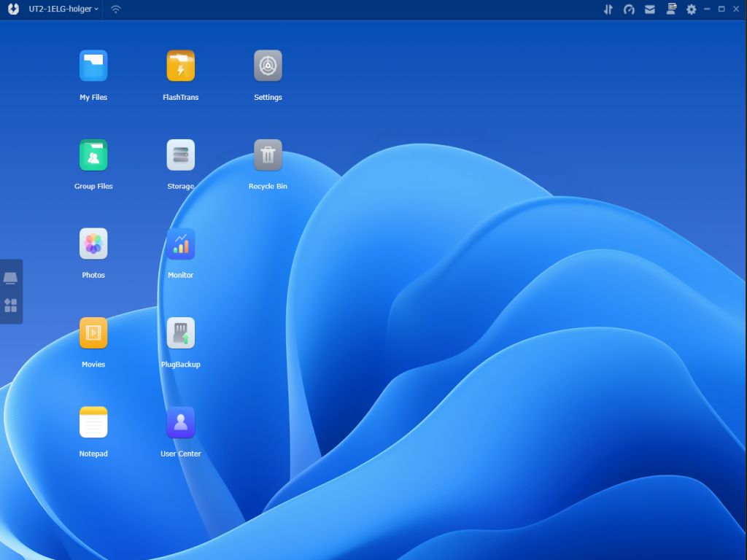Open User Center
This screenshot has height=560, width=747.
tap(181, 422)
